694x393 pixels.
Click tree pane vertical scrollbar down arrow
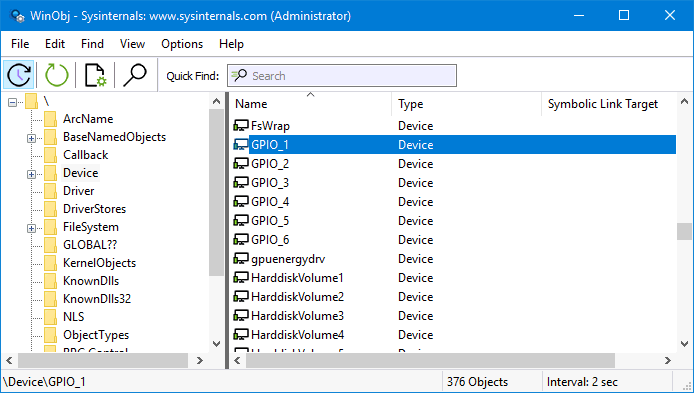point(216,344)
